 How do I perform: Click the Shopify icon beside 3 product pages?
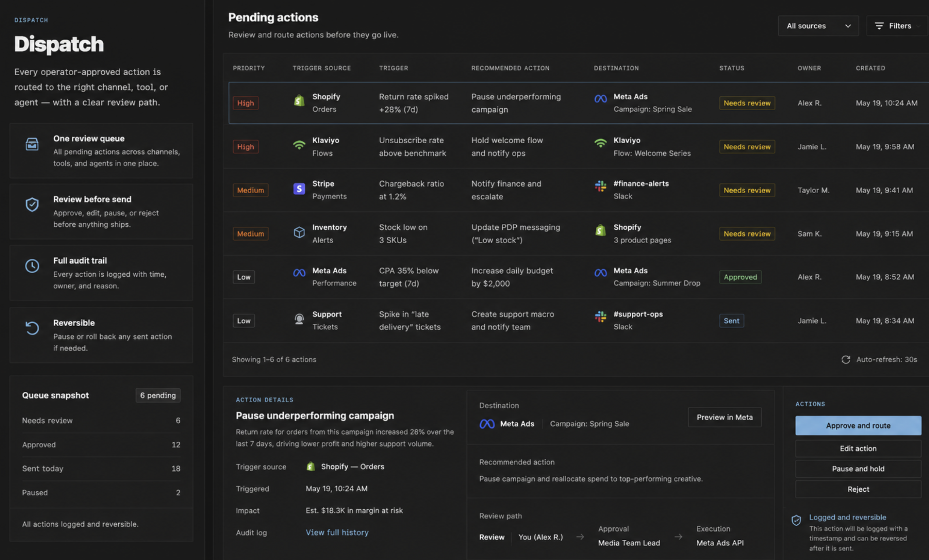click(600, 230)
